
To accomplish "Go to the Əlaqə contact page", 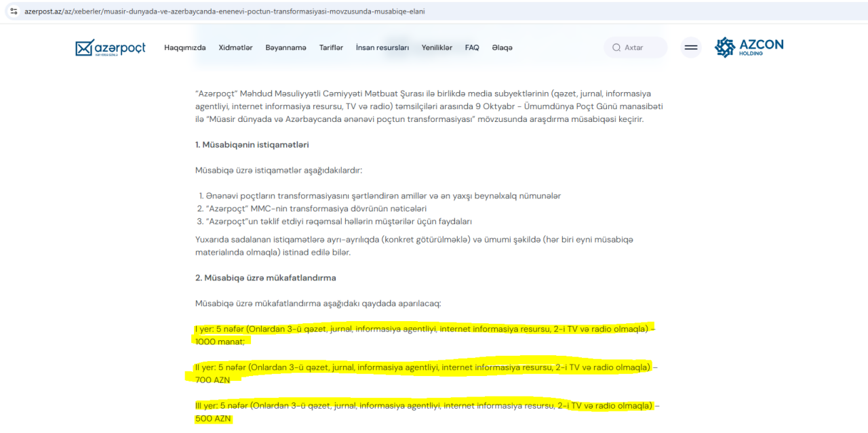I will coord(502,47).
